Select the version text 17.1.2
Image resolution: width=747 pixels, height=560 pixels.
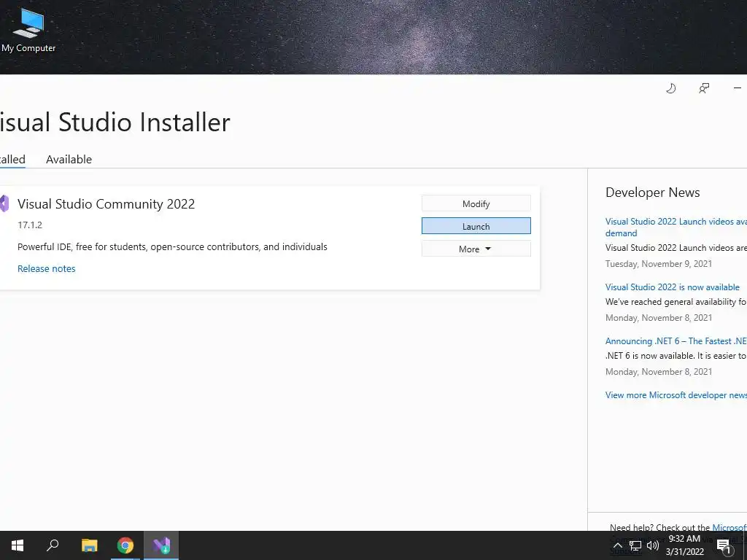click(x=30, y=225)
